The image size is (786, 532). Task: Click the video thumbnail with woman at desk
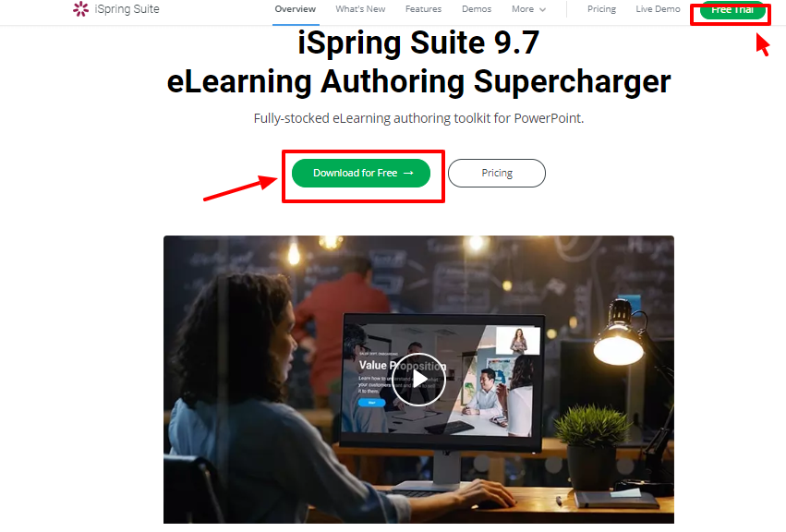pyautogui.click(x=418, y=380)
